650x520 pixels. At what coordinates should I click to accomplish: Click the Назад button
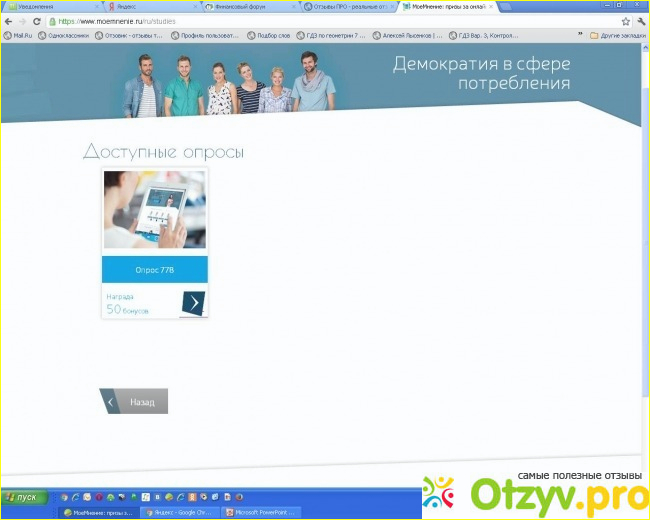click(x=134, y=401)
